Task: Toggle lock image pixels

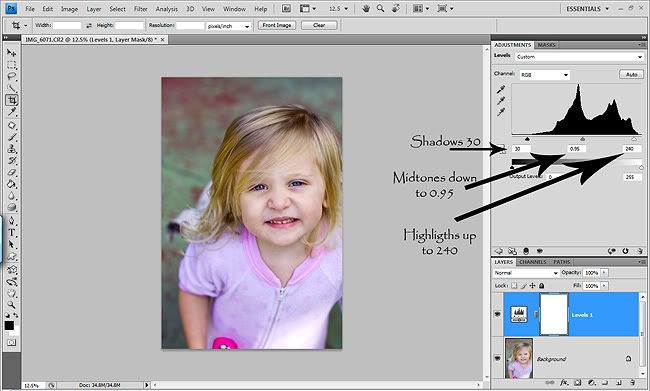Action: (x=524, y=286)
